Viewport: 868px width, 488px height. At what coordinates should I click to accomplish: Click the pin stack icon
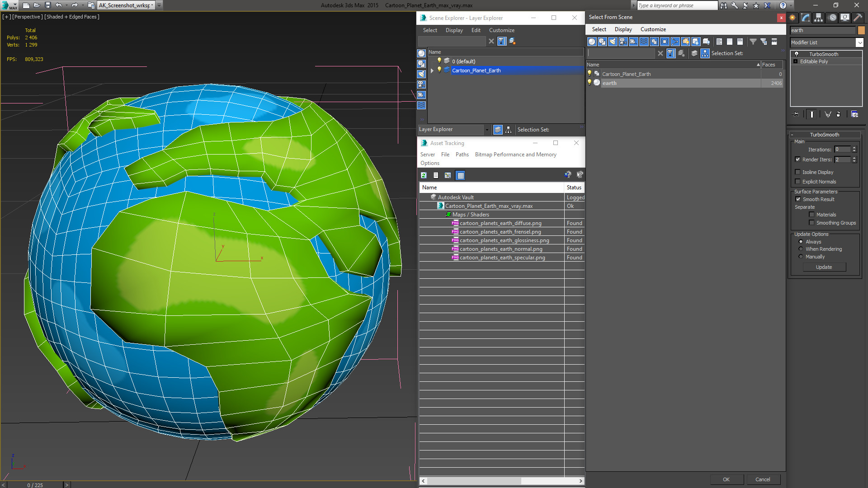tap(796, 114)
